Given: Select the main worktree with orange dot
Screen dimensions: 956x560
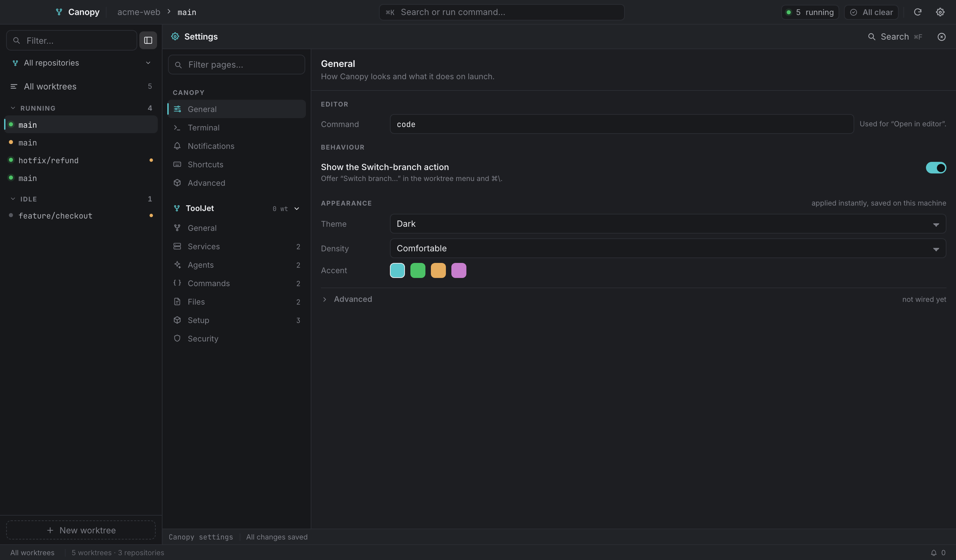Looking at the screenshot, I should tap(81, 142).
